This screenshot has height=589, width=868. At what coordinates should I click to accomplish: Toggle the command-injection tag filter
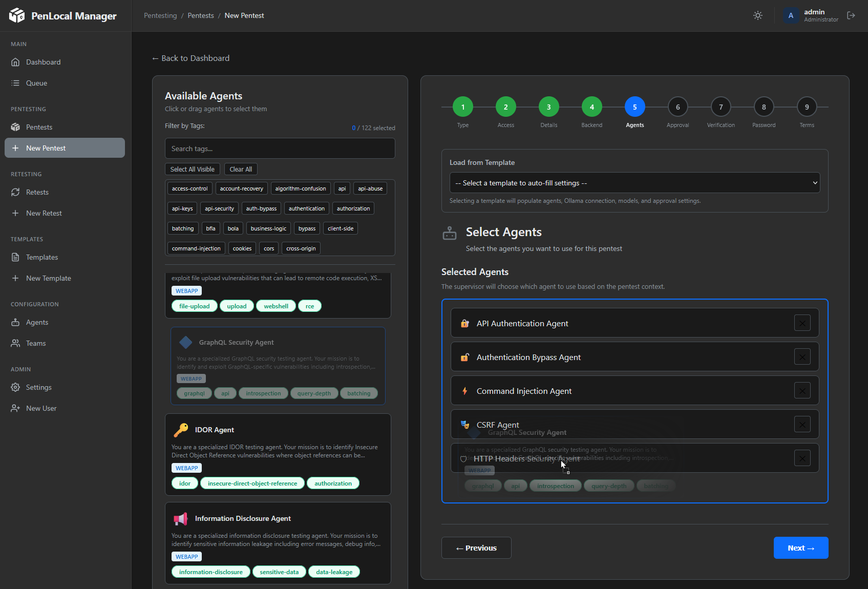pyautogui.click(x=196, y=248)
